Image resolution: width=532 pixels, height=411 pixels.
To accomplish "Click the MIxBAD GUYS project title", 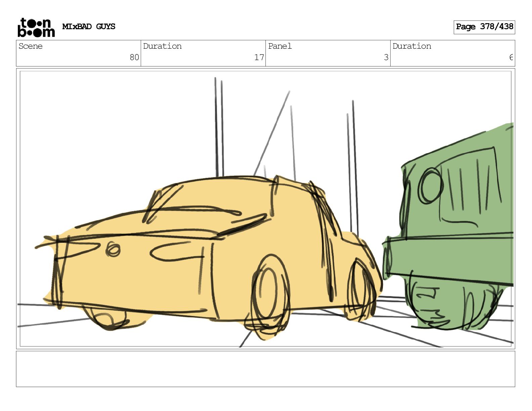I will pyautogui.click(x=89, y=27).
